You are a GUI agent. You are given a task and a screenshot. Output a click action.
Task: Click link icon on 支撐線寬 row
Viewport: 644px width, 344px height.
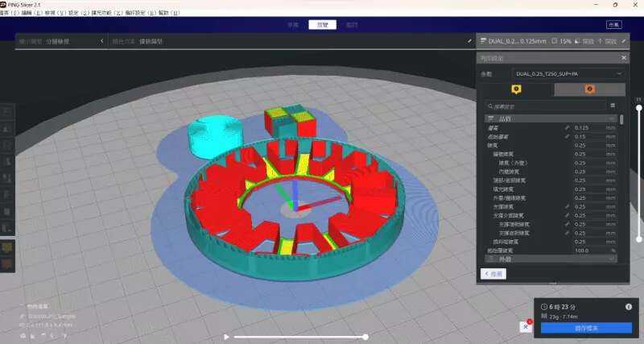click(568, 207)
